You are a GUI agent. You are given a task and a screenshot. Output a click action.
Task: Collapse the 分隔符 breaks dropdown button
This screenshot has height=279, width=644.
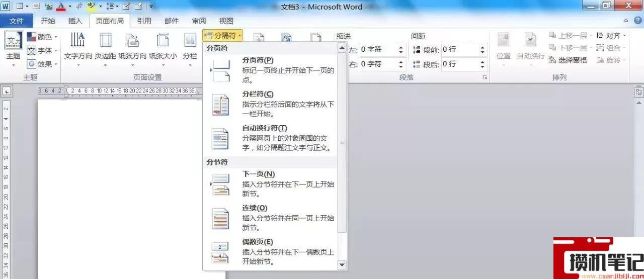coord(223,36)
